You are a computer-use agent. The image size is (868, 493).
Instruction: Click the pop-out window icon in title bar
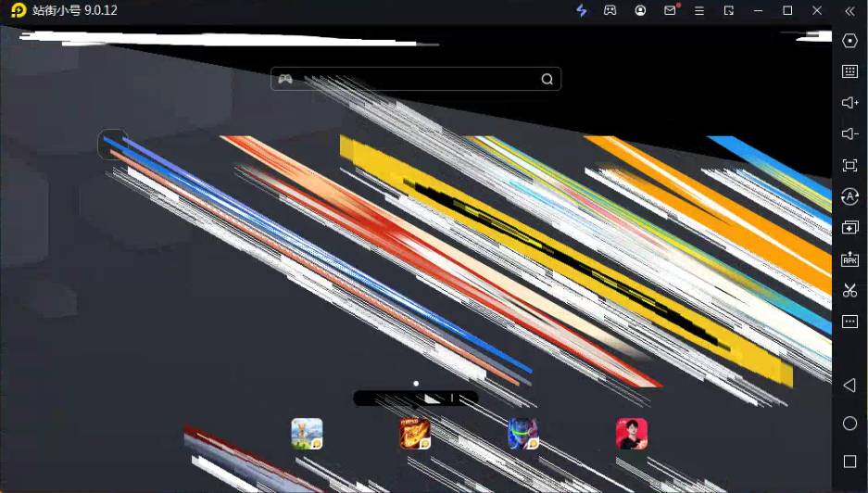(x=729, y=10)
